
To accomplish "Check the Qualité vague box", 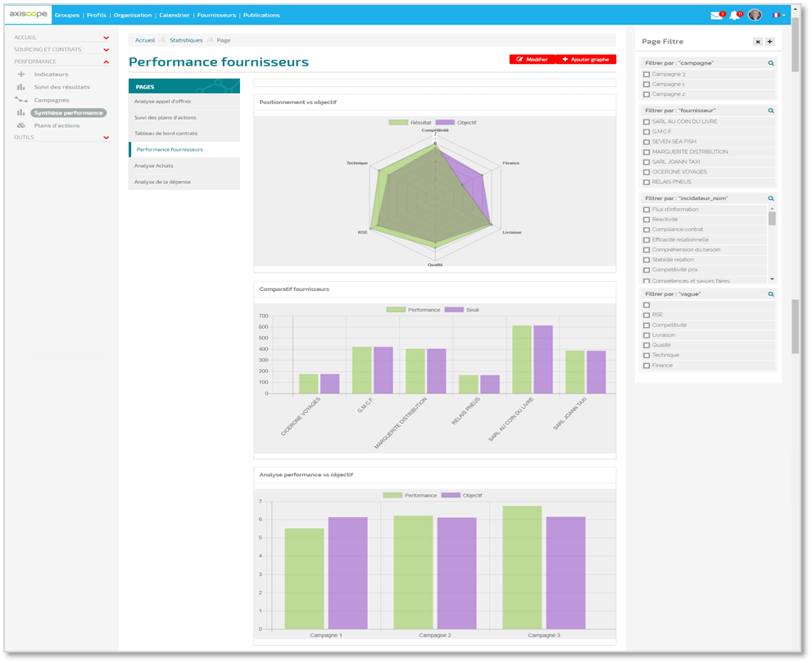I will tap(646, 346).
